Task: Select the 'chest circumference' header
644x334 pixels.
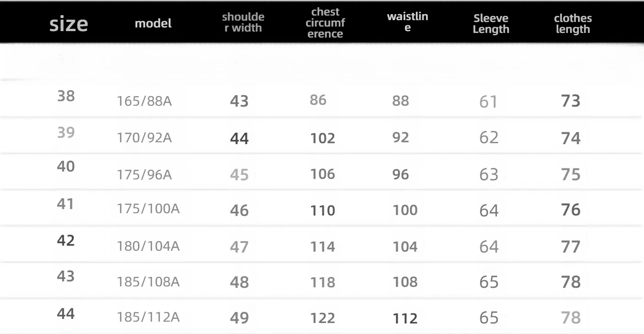Action: (x=325, y=22)
